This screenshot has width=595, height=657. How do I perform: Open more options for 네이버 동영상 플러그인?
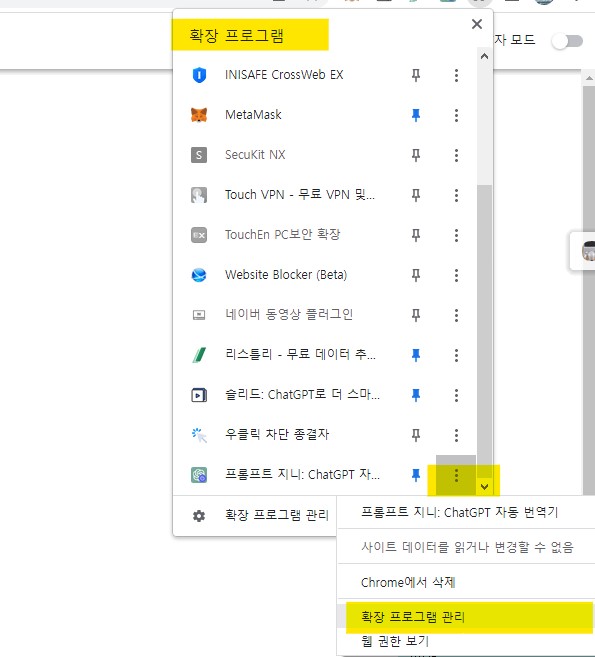point(456,316)
